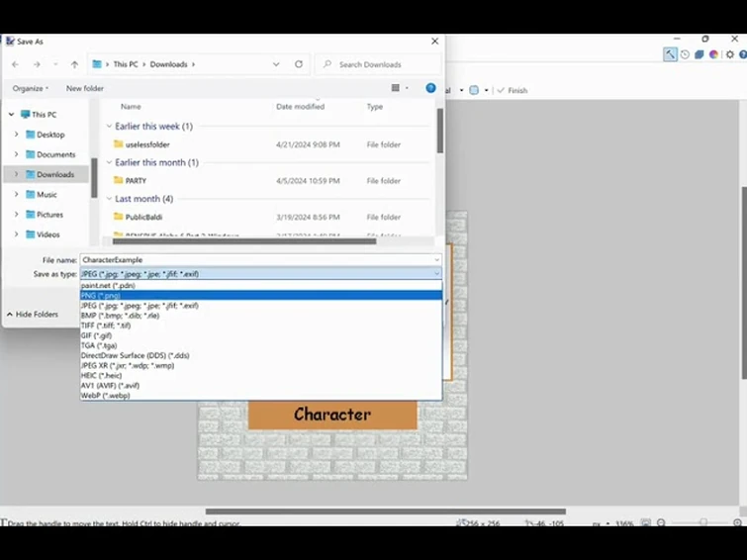Sort by the Name column header
This screenshot has height=560, width=747.
point(131,107)
